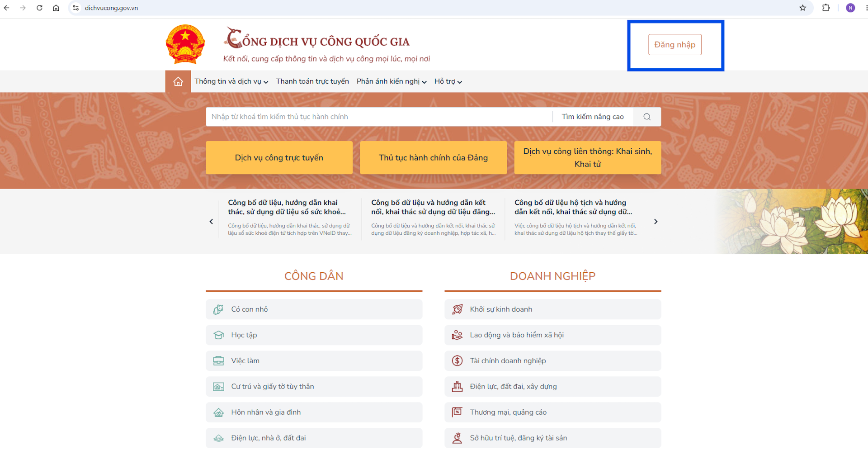This screenshot has width=868, height=450.
Task: Open Thanh toán trực tuyến menu item
Action: click(312, 81)
